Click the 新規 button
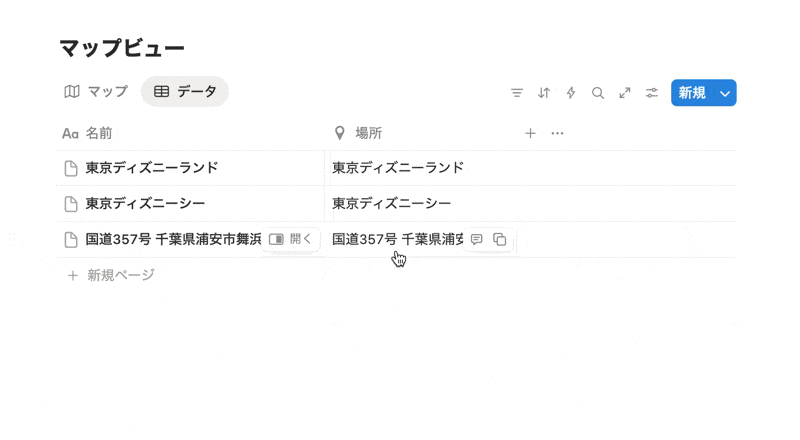The width and height of the screenshot is (800, 440). pyautogui.click(x=692, y=93)
